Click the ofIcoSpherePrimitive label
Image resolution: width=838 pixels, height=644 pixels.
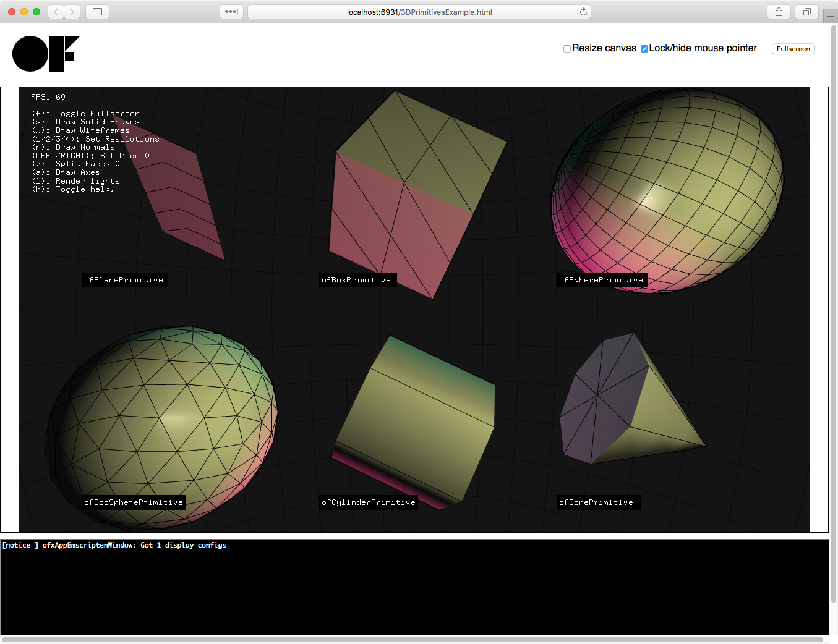coord(134,502)
